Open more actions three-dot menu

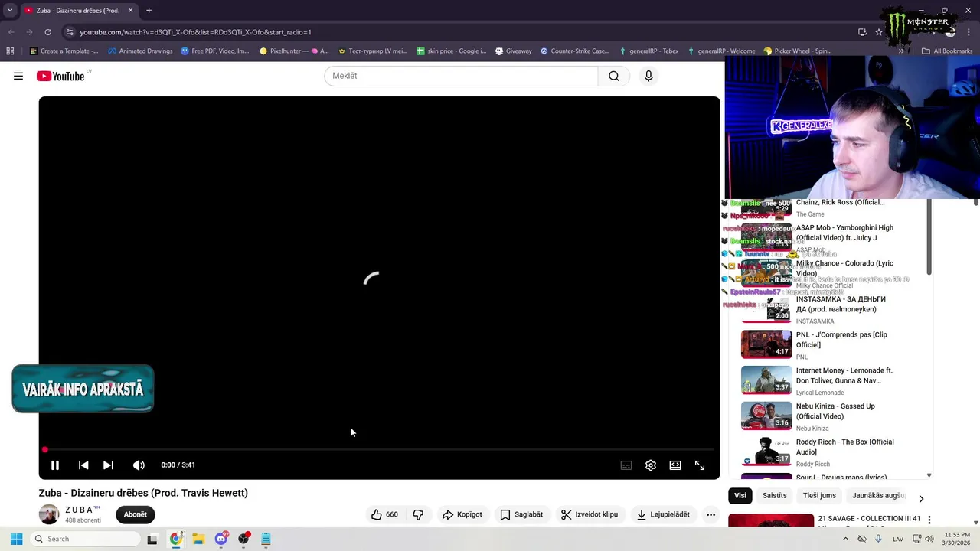point(710,514)
